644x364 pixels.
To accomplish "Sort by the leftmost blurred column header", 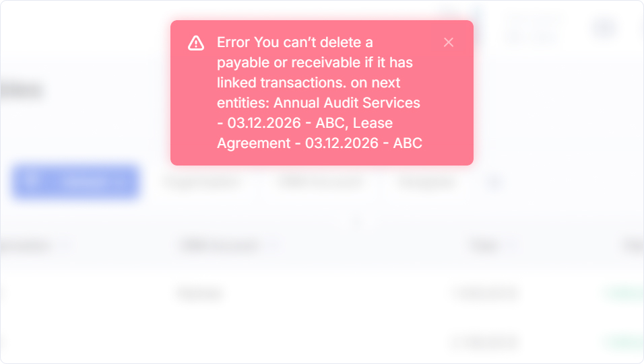I will [x=26, y=246].
